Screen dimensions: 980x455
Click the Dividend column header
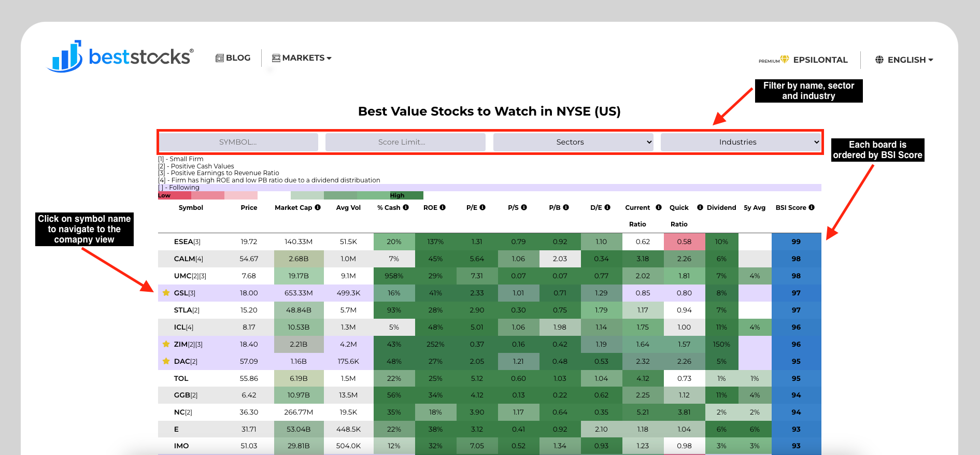point(721,207)
